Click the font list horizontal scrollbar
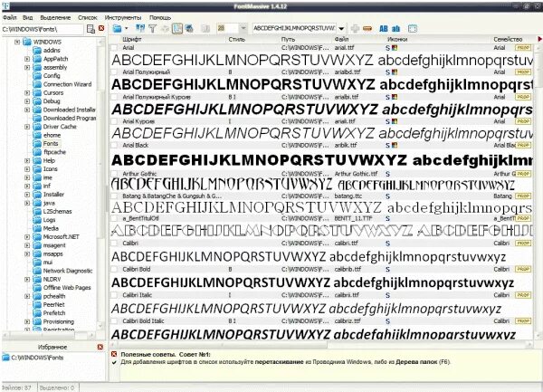Screen dimensions: 543x392 click(x=321, y=344)
